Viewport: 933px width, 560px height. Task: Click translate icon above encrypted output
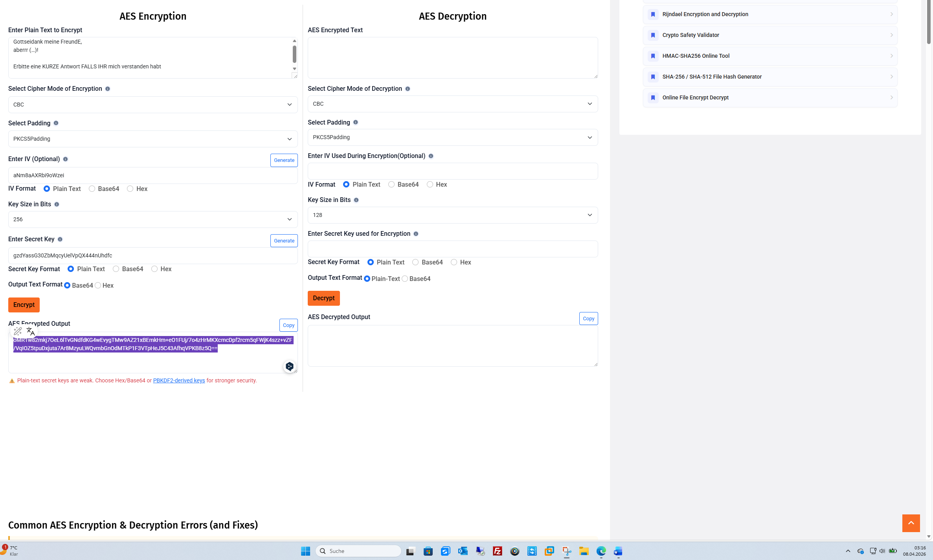tap(31, 331)
